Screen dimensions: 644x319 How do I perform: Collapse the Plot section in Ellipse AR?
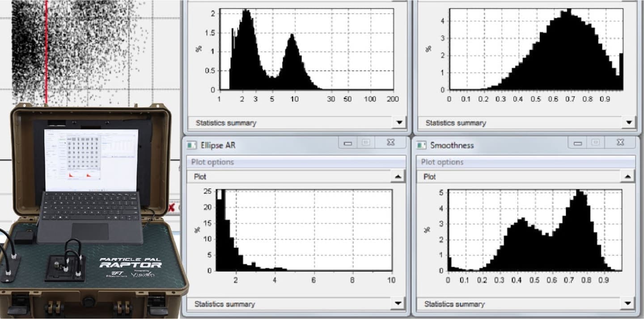tap(398, 177)
